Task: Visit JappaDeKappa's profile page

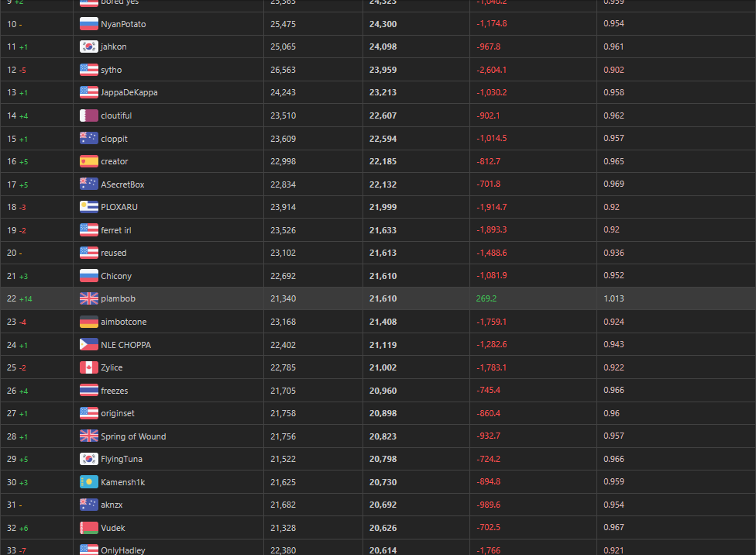Action: pos(129,93)
